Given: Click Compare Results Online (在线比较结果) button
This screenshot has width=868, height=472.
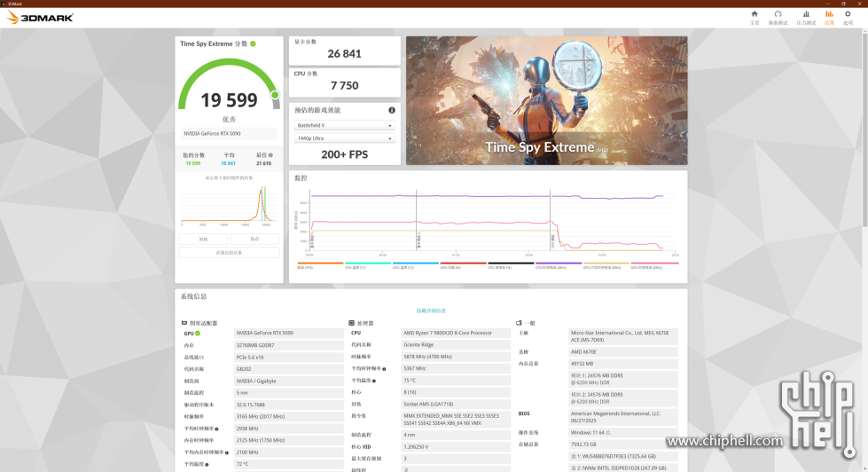Looking at the screenshot, I should (x=229, y=253).
